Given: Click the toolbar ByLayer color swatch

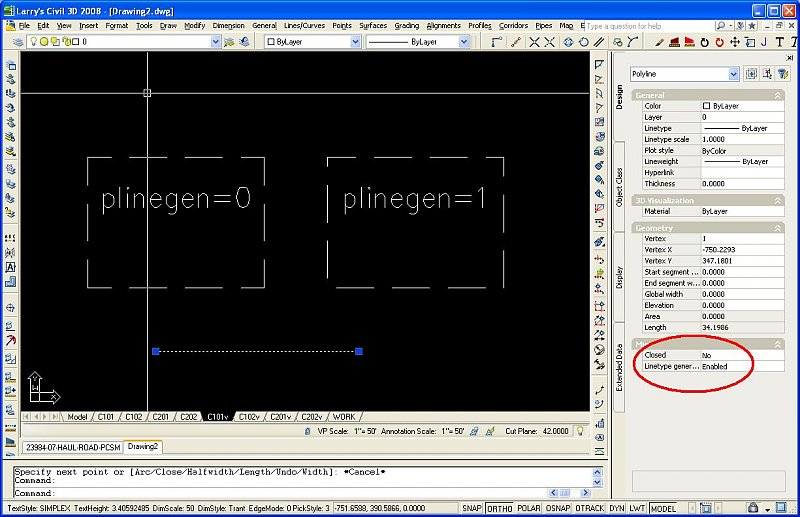Looking at the screenshot, I should 271,42.
